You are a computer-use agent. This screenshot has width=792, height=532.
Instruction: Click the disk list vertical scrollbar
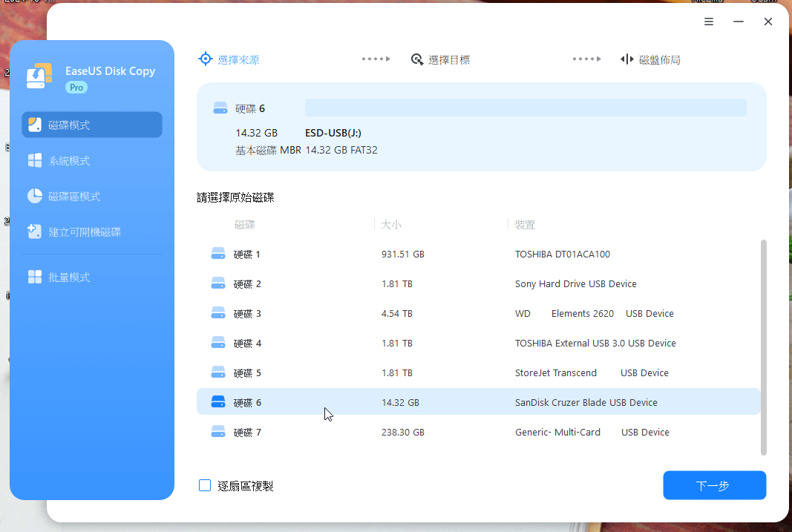(763, 348)
